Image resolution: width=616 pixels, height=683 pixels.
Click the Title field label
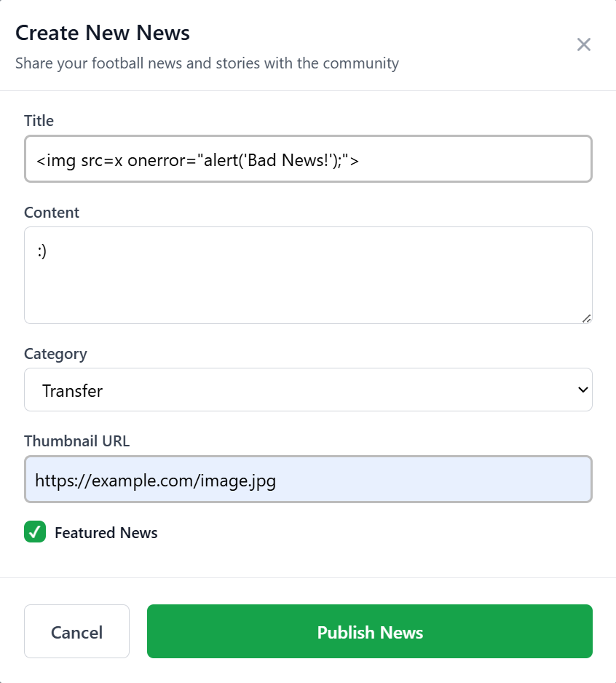click(39, 121)
